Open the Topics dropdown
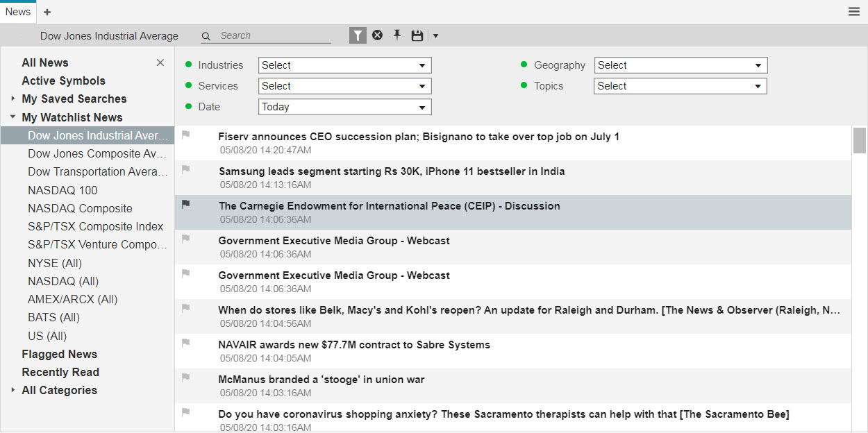868x433 pixels. (681, 86)
